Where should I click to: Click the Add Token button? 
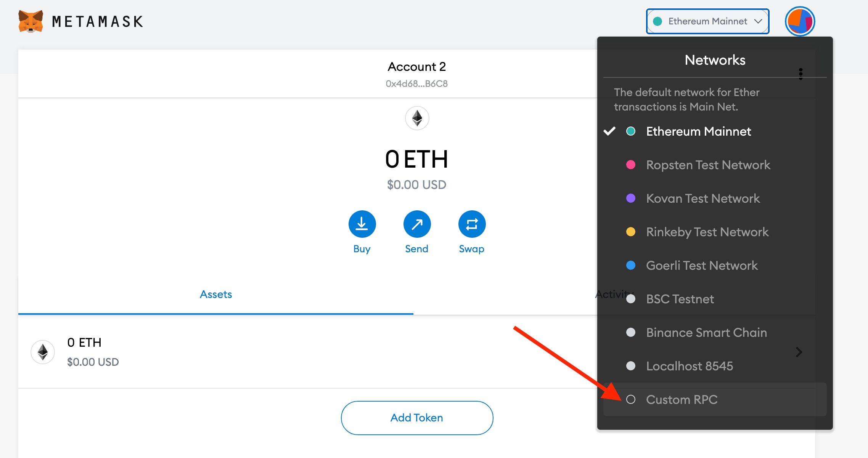417,418
